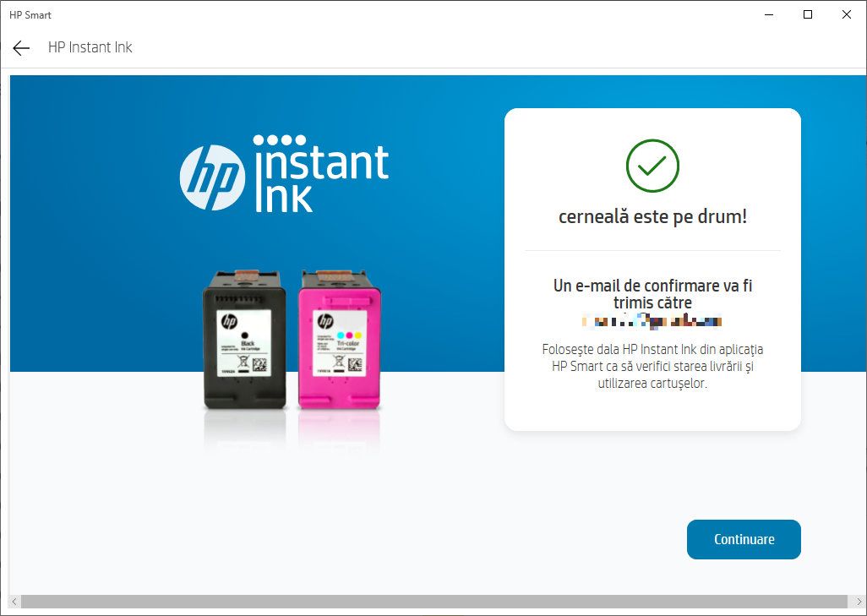Click the horizontal scrollbar thumb
Image resolution: width=867 pixels, height=616 pixels.
pos(434,601)
